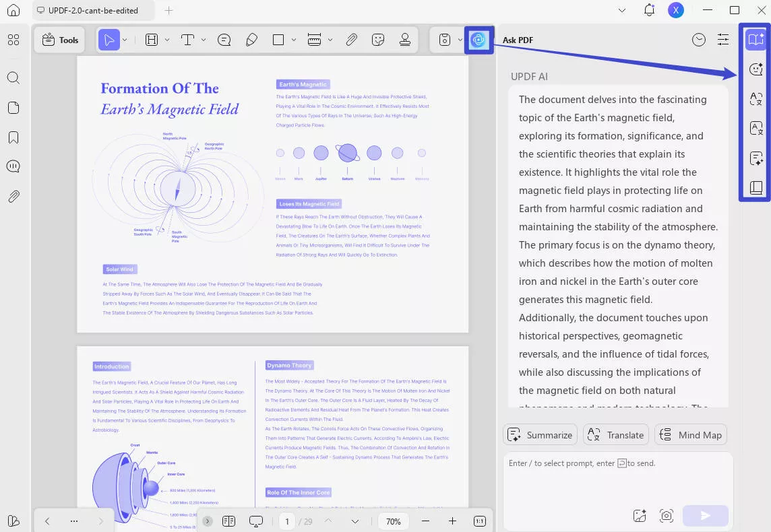This screenshot has width=771, height=532.
Task: Select the highlight text tool
Action: click(152, 40)
